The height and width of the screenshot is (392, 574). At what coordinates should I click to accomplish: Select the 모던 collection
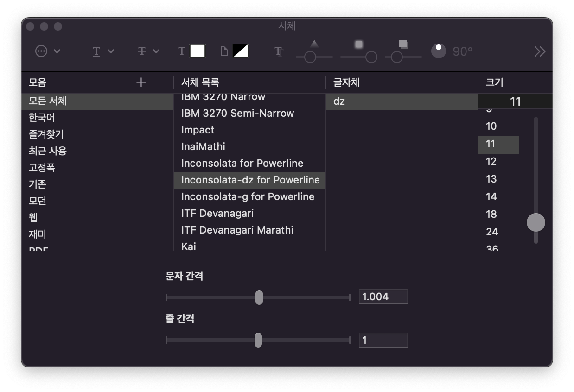click(x=97, y=201)
